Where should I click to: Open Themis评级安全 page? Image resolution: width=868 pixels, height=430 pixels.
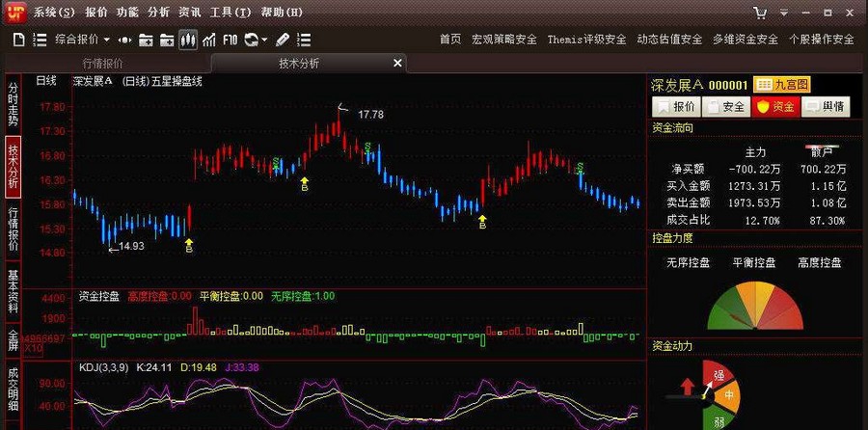pyautogui.click(x=586, y=40)
